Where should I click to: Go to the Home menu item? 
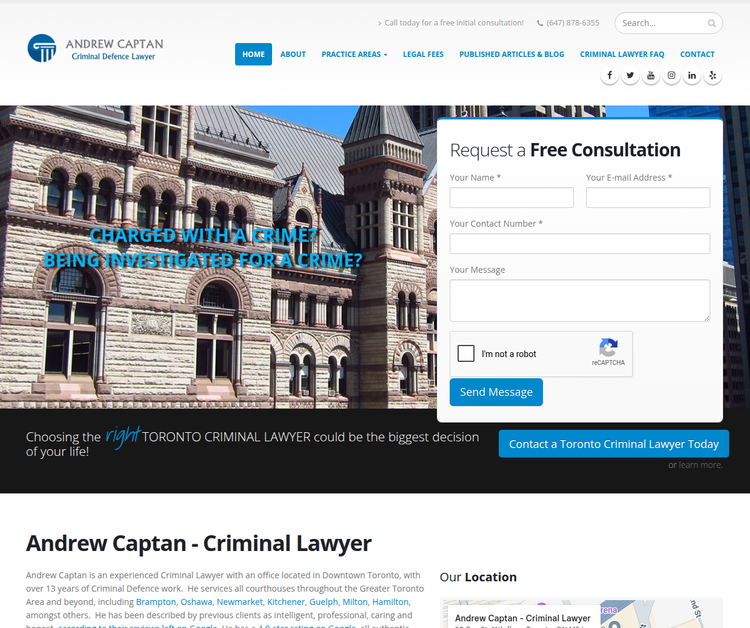pos(253,55)
